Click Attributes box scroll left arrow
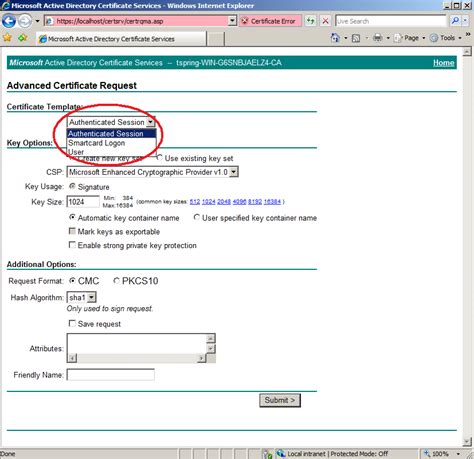 pyautogui.click(x=72, y=358)
